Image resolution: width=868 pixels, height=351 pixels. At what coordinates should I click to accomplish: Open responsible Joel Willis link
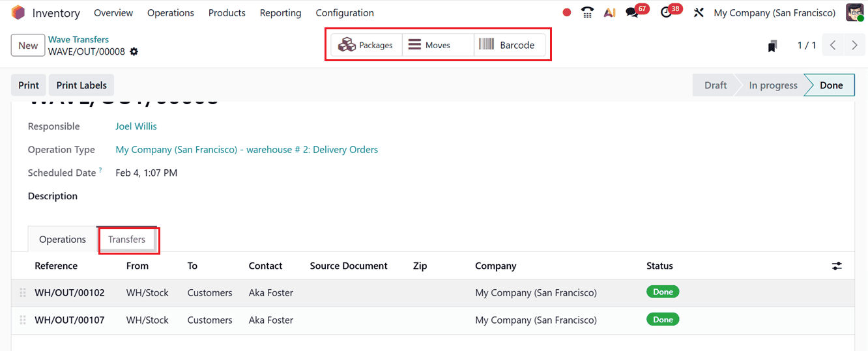[136, 126]
